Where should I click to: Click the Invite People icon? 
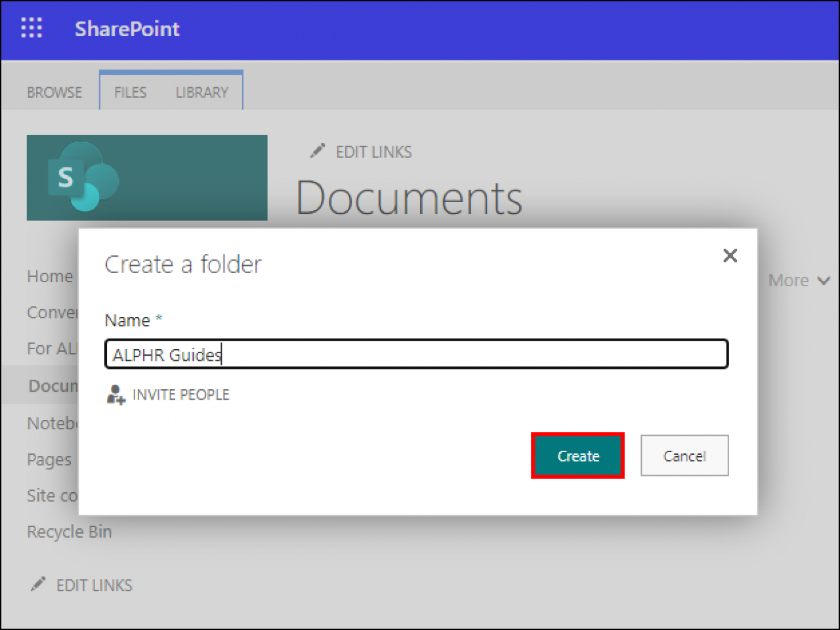pos(115,394)
